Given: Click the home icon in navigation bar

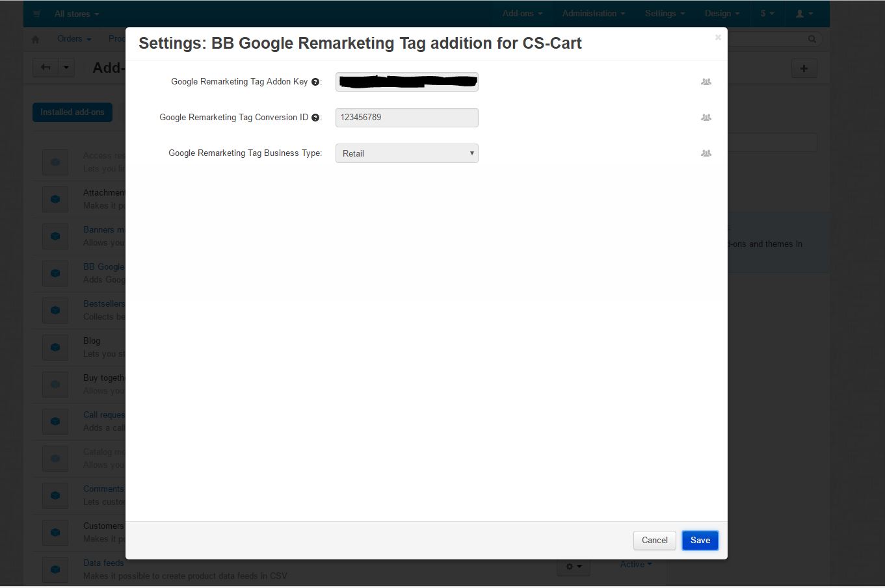Looking at the screenshot, I should (36, 40).
